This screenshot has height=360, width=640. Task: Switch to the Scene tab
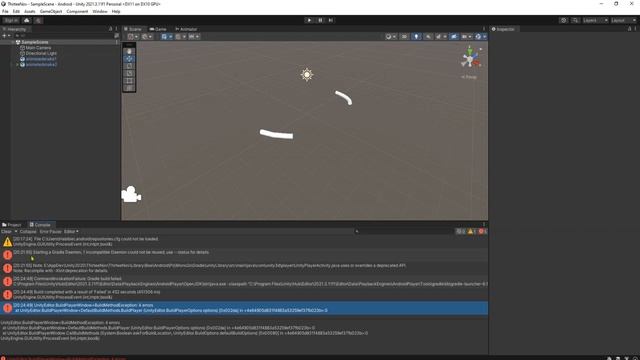tap(133, 29)
